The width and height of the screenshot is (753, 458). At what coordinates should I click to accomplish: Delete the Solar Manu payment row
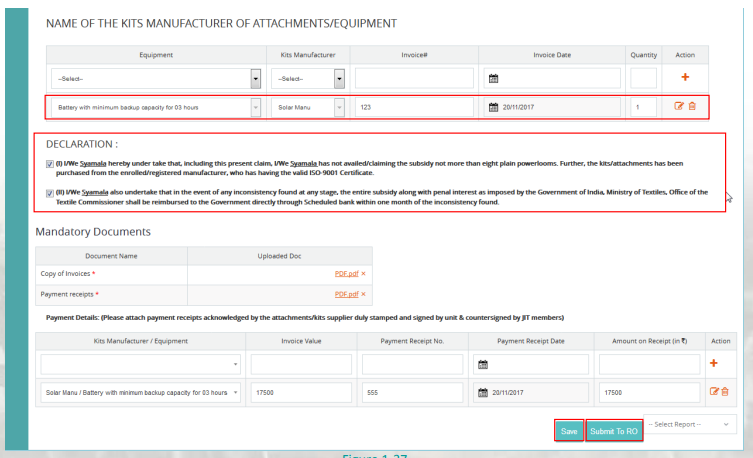725,392
